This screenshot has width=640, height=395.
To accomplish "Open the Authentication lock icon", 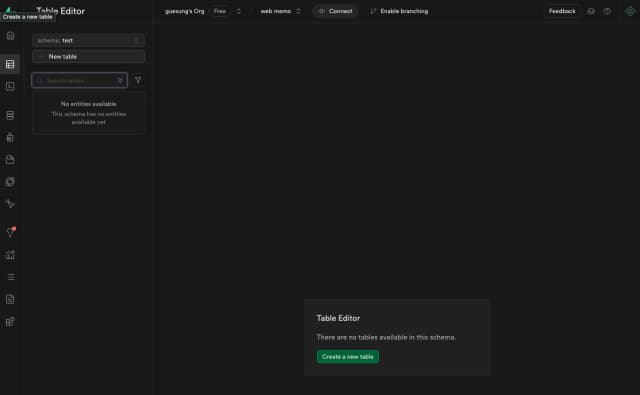I will click(x=10, y=138).
